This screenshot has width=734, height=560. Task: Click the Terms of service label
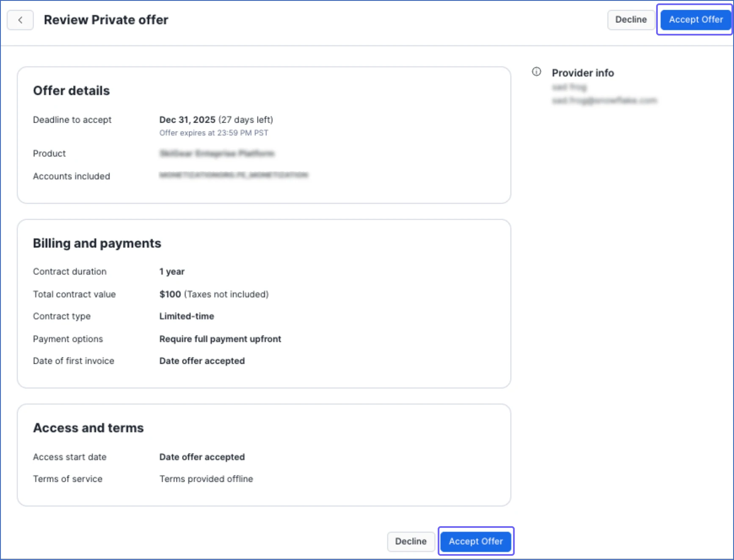(x=68, y=479)
